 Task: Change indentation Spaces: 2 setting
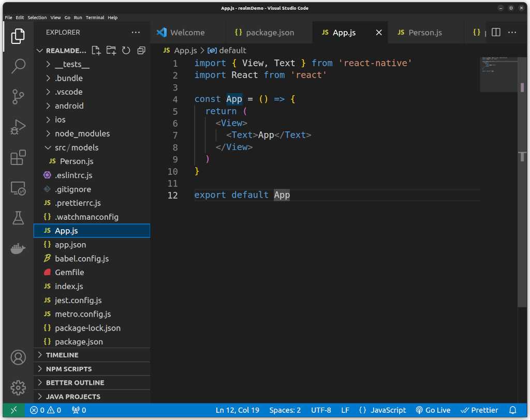pos(285,410)
